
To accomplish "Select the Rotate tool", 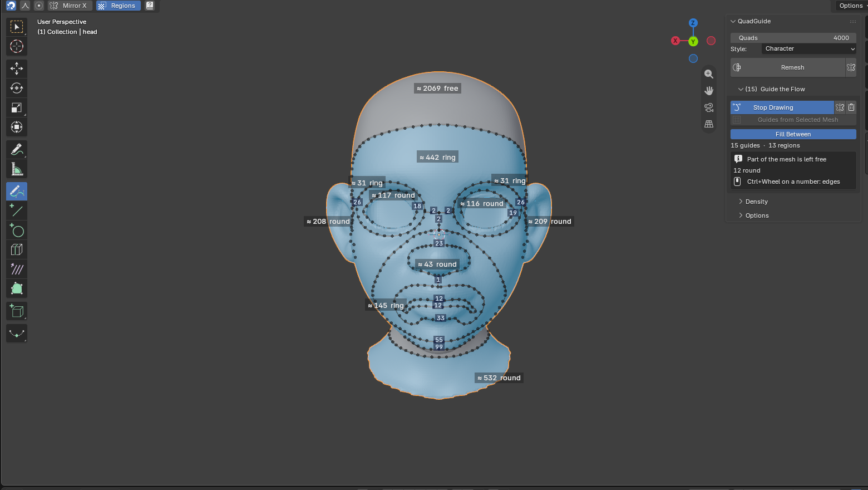I will point(17,88).
